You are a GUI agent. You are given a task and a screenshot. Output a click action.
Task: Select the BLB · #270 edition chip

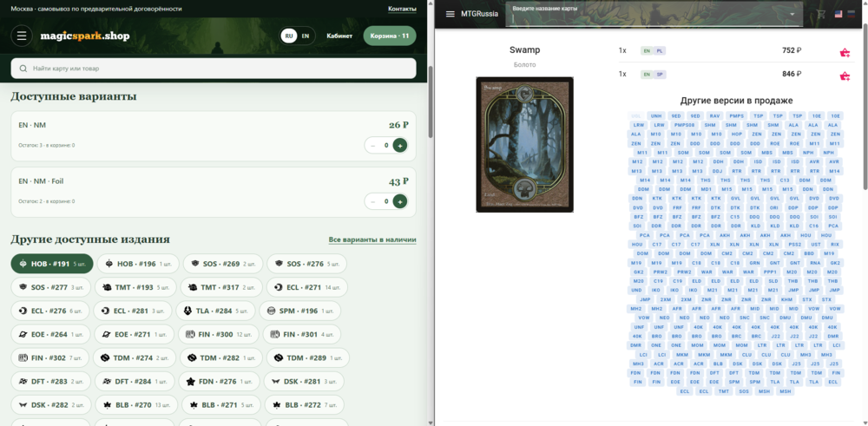[x=137, y=405]
